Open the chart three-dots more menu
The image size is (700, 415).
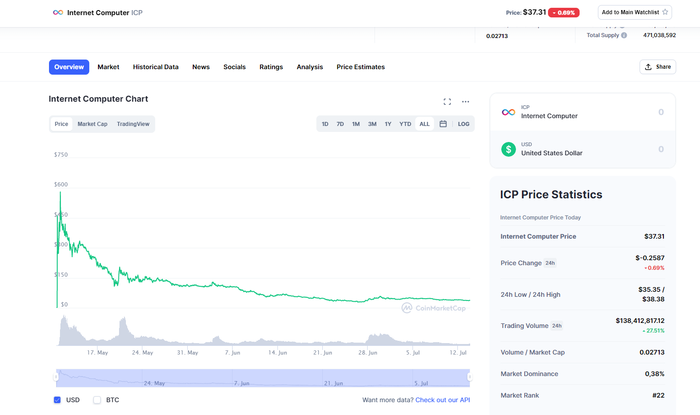point(466,102)
